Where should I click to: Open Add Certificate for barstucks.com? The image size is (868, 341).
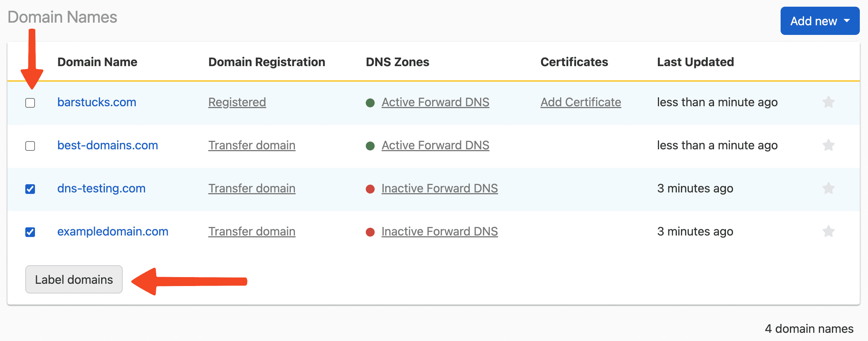[581, 102]
